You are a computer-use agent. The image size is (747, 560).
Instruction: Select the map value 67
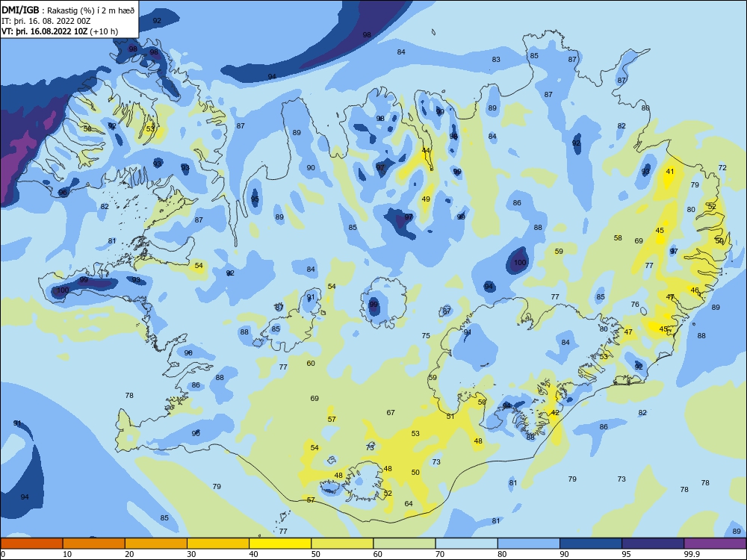click(x=391, y=412)
